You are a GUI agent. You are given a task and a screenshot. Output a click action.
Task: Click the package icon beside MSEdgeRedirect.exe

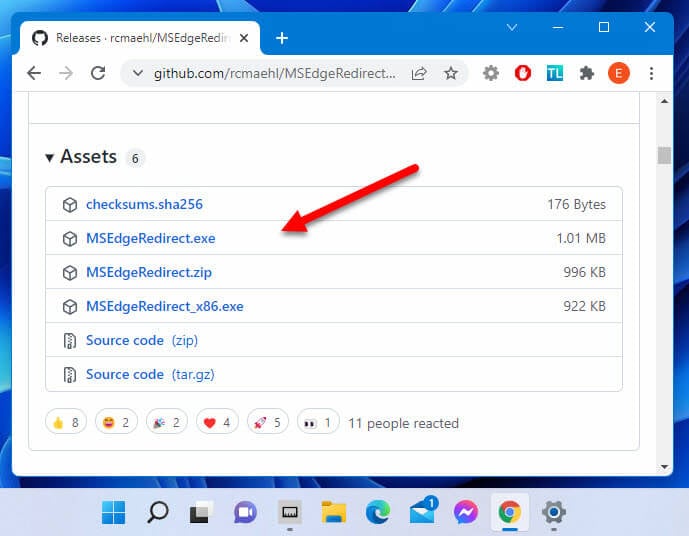coord(70,239)
